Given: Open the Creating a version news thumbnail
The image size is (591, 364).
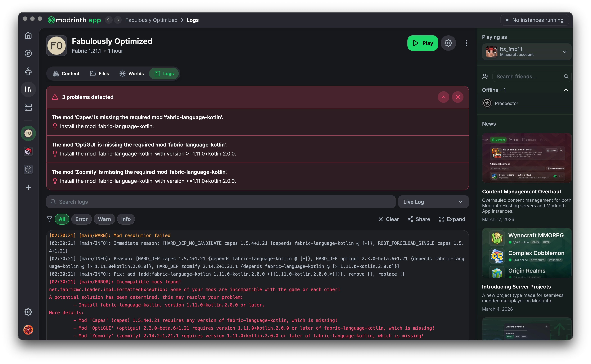Looking at the screenshot, I should (x=527, y=329).
